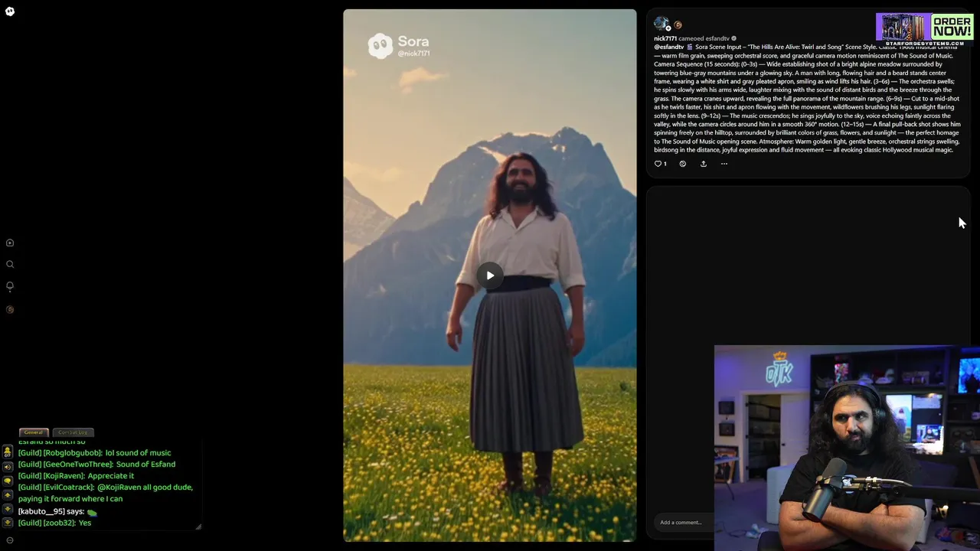Image resolution: width=980 pixels, height=551 pixels.
Task: Click the 'lol sound of music' chat message
Action: tap(138, 453)
